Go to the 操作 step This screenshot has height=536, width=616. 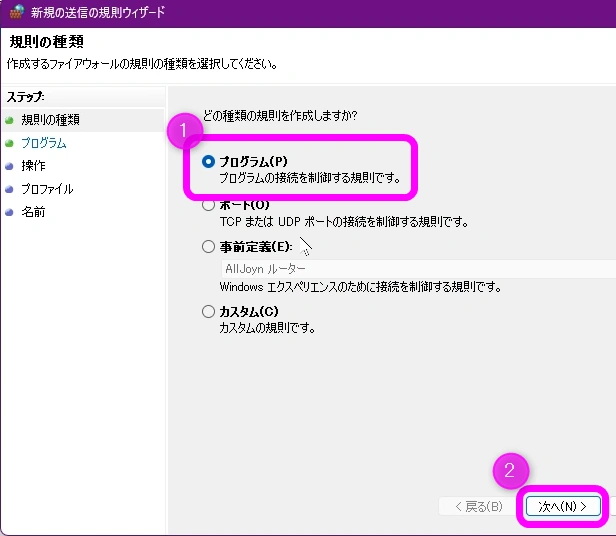click(33, 166)
